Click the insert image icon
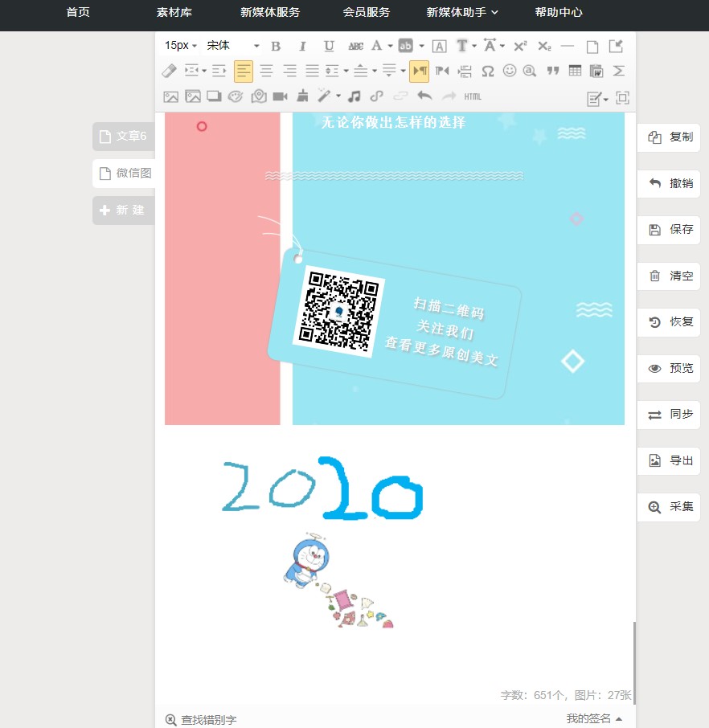 pyautogui.click(x=170, y=96)
